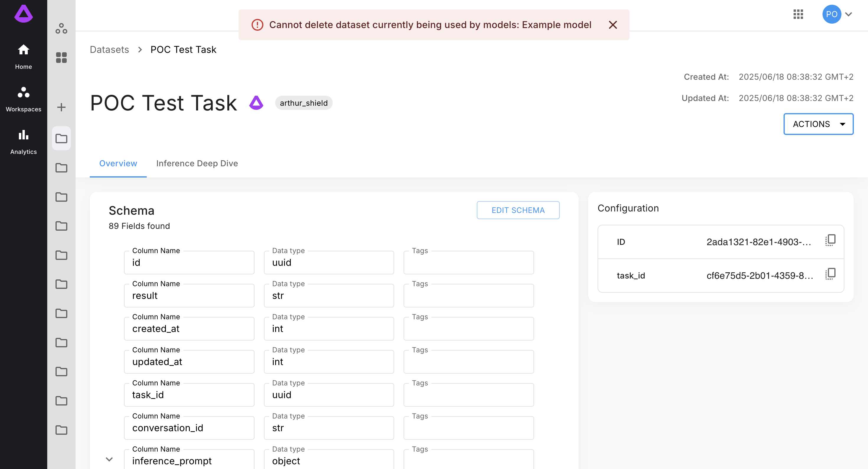
Task: Click the '89 Fields found' text
Action: click(139, 226)
